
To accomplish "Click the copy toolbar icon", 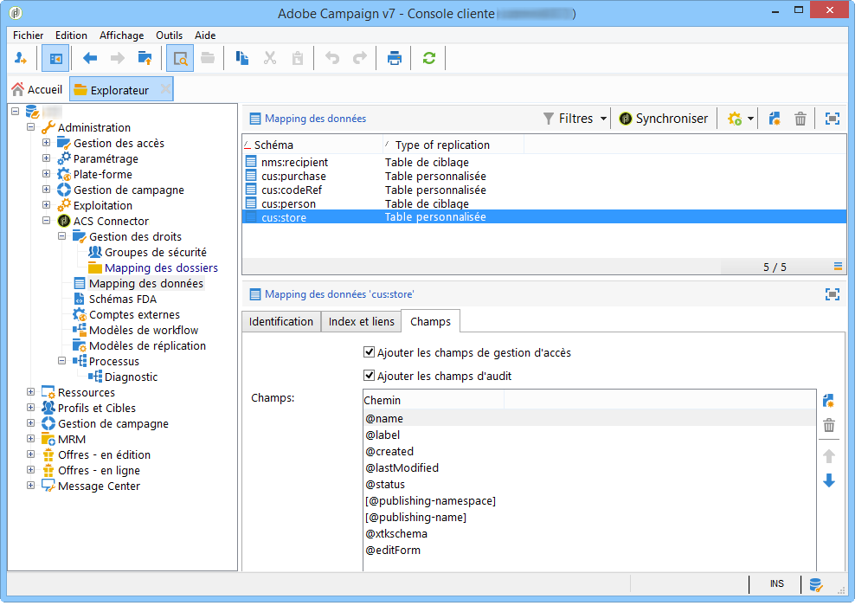I will coord(242,58).
